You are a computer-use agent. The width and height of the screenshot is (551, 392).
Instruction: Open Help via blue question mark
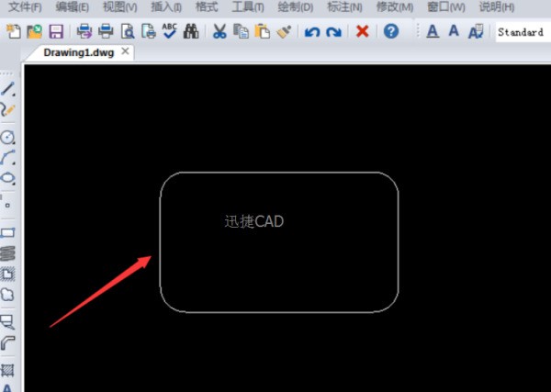pos(391,31)
